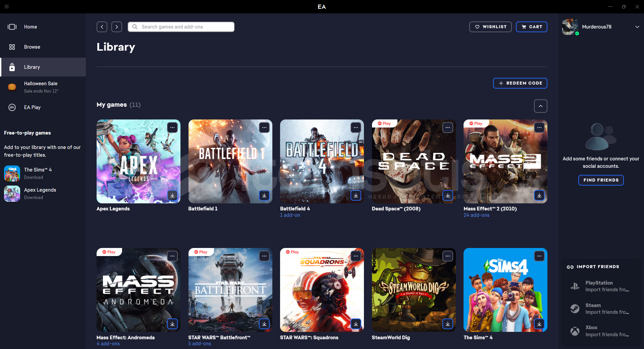The image size is (644, 349).
Task: Open the SteamWorld Dig cover art
Action: click(414, 290)
